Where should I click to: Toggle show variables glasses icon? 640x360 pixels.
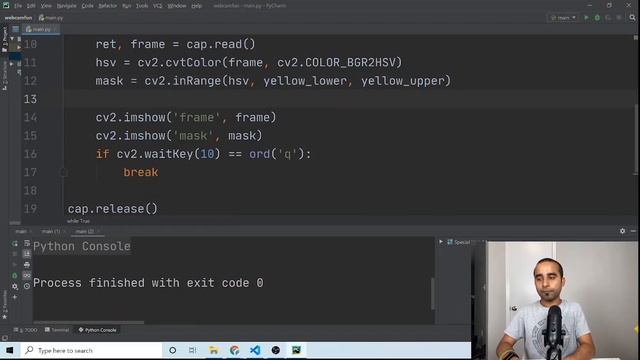pos(27,276)
